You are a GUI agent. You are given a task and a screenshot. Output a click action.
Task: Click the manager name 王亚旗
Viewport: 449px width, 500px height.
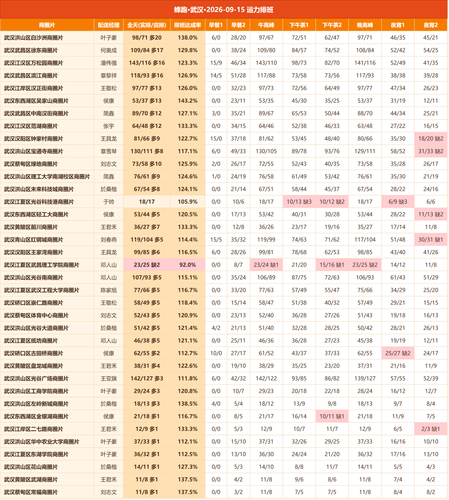tap(109, 379)
